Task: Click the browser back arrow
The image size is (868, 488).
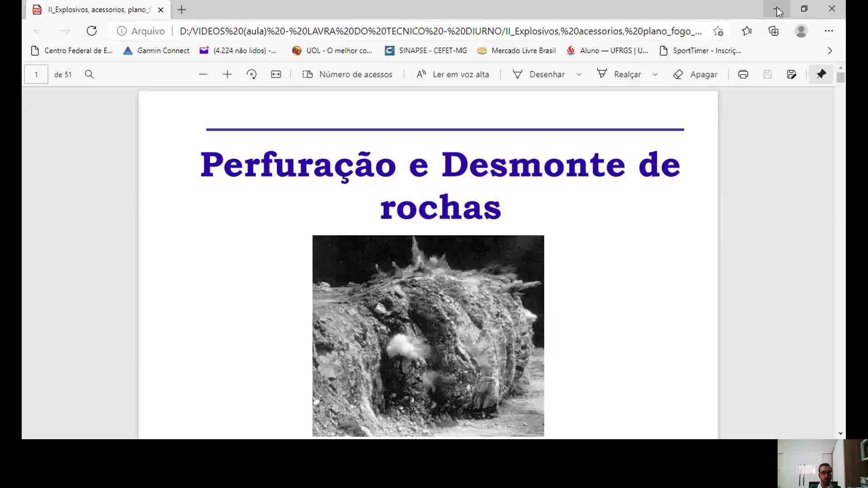Action: 38,31
